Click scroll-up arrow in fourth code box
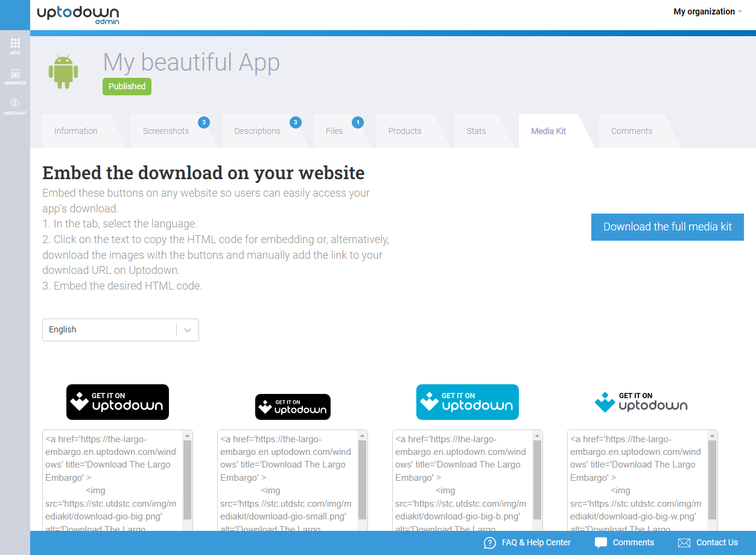The image size is (756, 555). [x=713, y=435]
